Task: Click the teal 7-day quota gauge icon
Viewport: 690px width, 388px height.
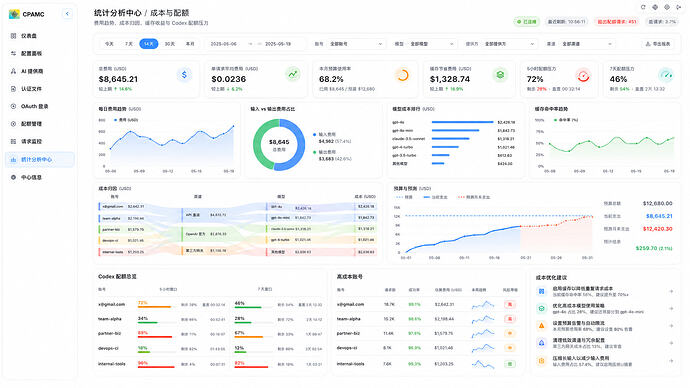Action: pos(666,75)
